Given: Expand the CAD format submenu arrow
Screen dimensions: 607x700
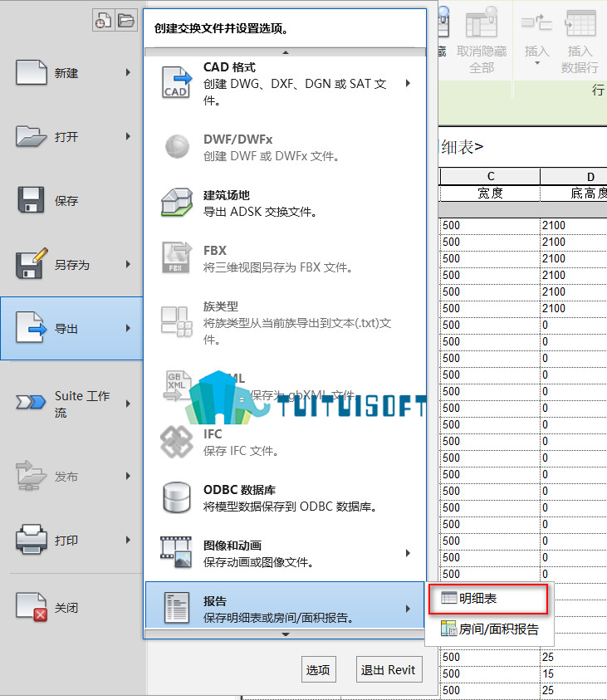Looking at the screenshot, I should coord(408,83).
